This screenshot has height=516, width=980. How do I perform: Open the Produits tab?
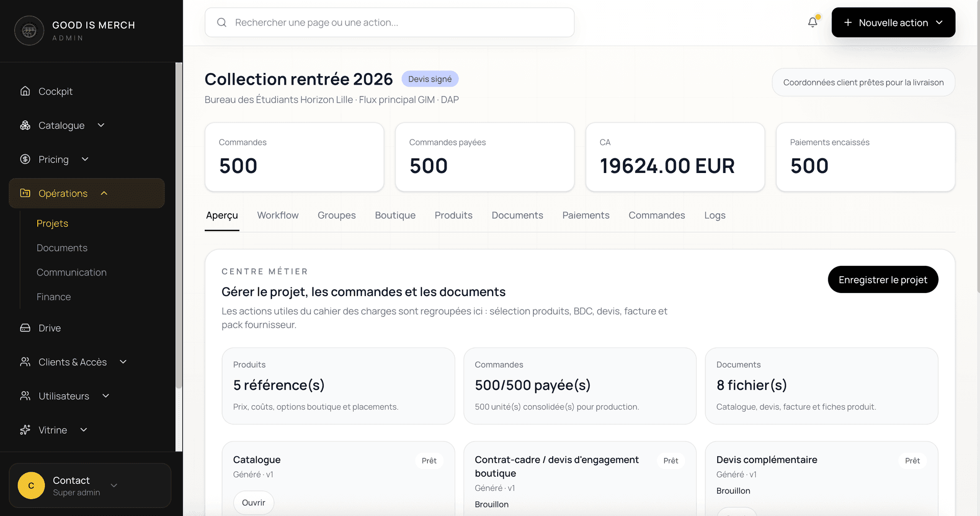[x=454, y=215]
